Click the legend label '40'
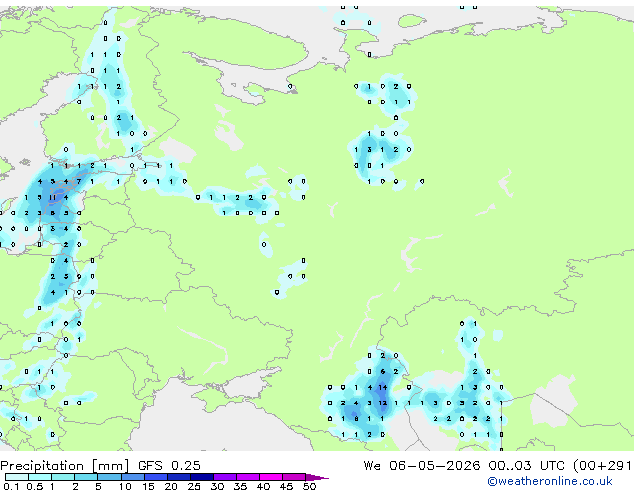This screenshot has height=490, width=634. coord(263,486)
